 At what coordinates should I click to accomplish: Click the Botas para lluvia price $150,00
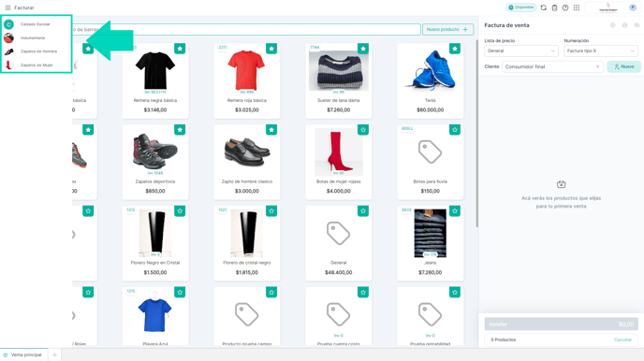pyautogui.click(x=430, y=191)
